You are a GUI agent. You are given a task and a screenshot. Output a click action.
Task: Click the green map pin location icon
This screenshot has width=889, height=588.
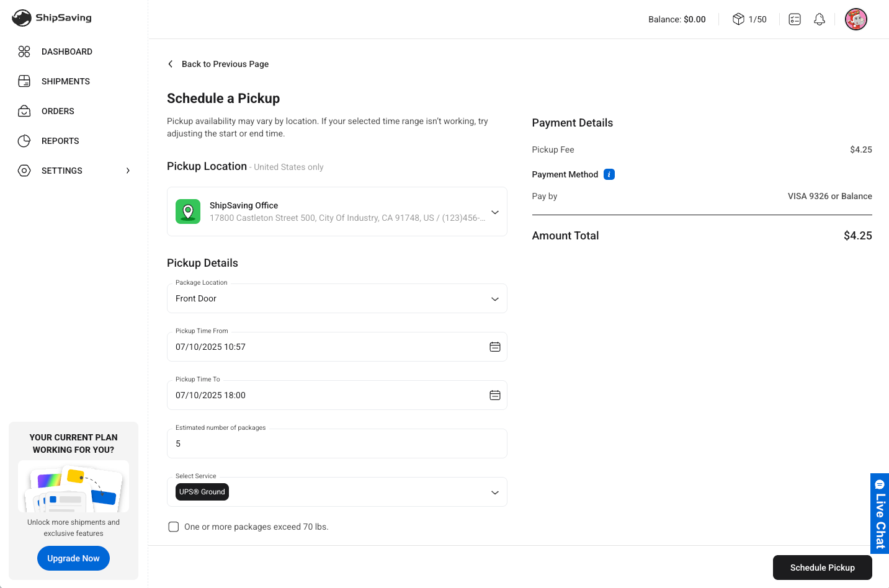pyautogui.click(x=188, y=212)
